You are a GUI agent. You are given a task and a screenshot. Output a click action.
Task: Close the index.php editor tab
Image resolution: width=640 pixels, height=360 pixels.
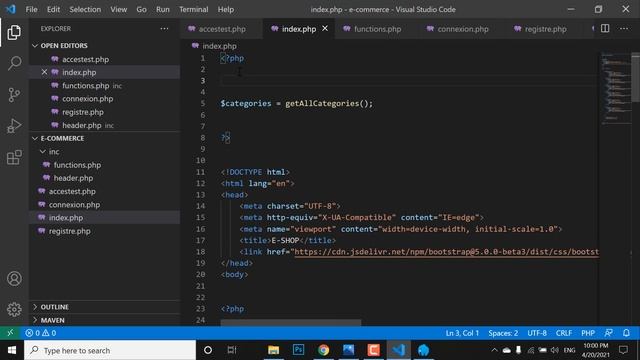[x=325, y=29]
